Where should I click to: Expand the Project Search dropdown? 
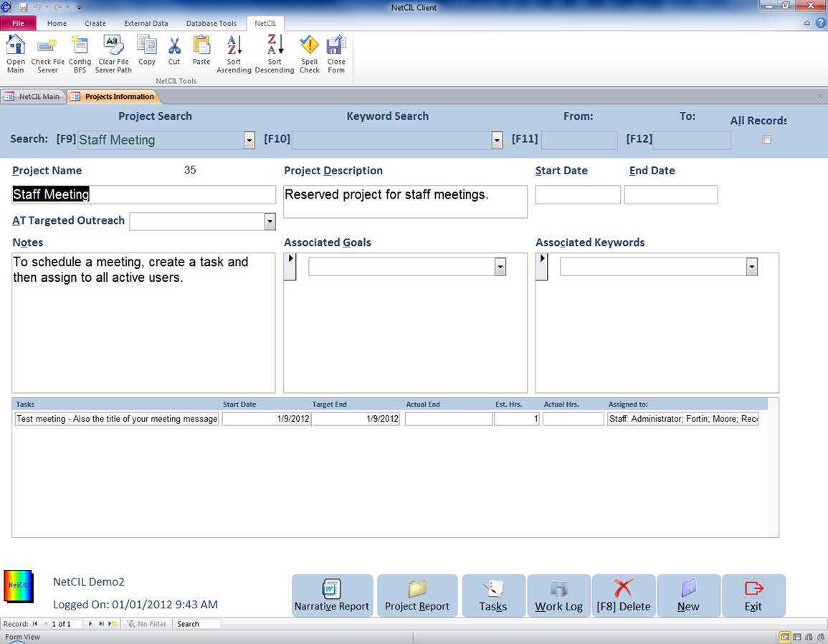249,140
